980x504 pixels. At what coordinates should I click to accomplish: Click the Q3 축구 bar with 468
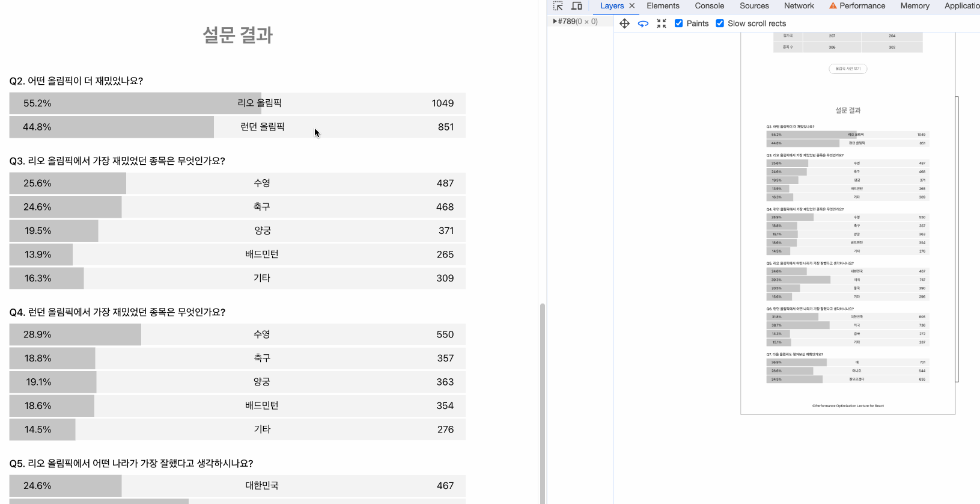237,207
